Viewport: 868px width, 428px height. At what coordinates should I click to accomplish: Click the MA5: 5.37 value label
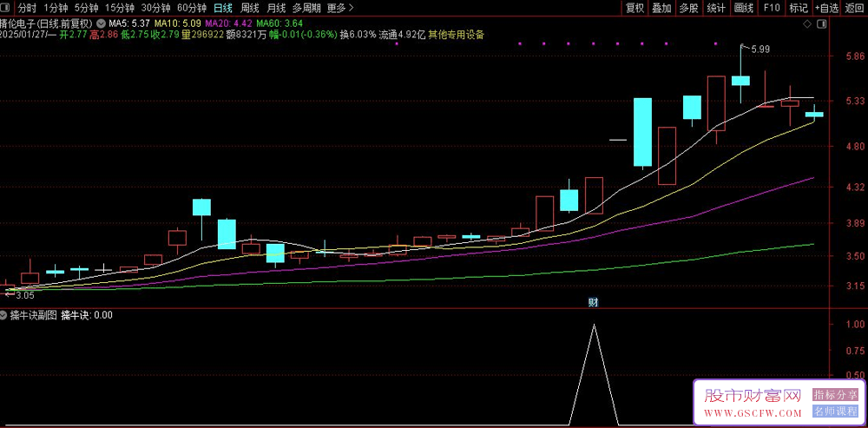(x=129, y=23)
